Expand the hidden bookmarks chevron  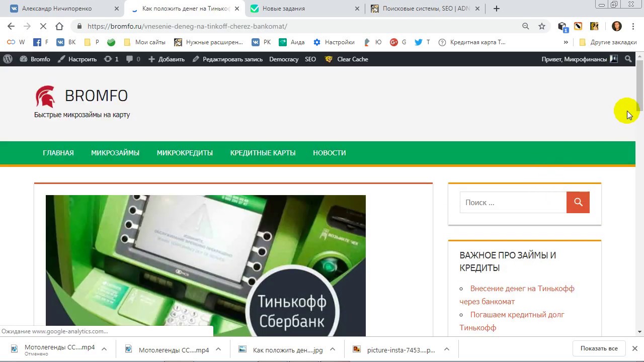point(566,42)
